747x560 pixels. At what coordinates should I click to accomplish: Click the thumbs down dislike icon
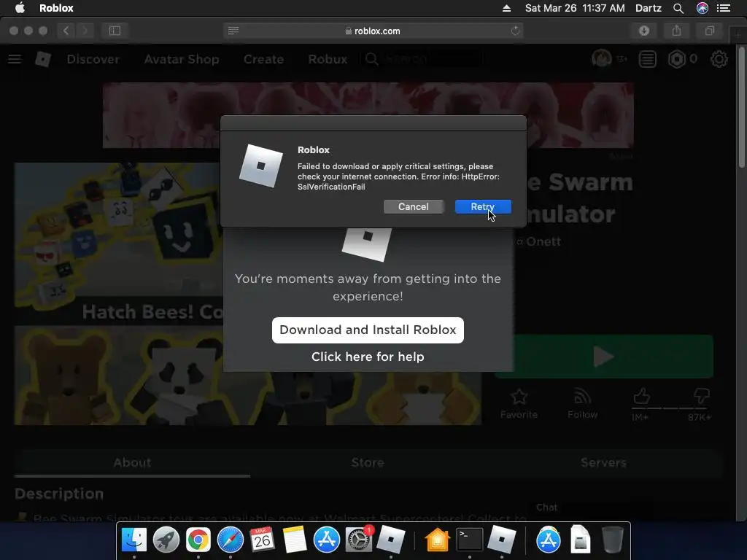point(701,396)
